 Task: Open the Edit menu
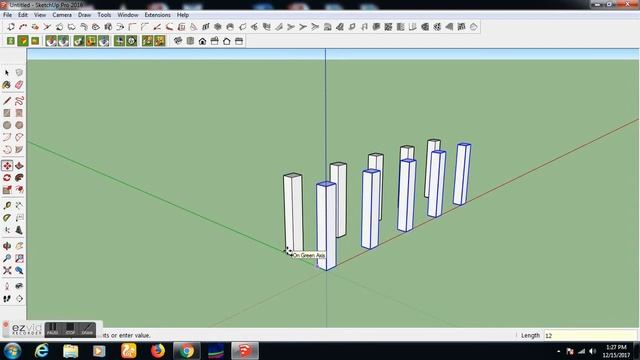pos(23,15)
